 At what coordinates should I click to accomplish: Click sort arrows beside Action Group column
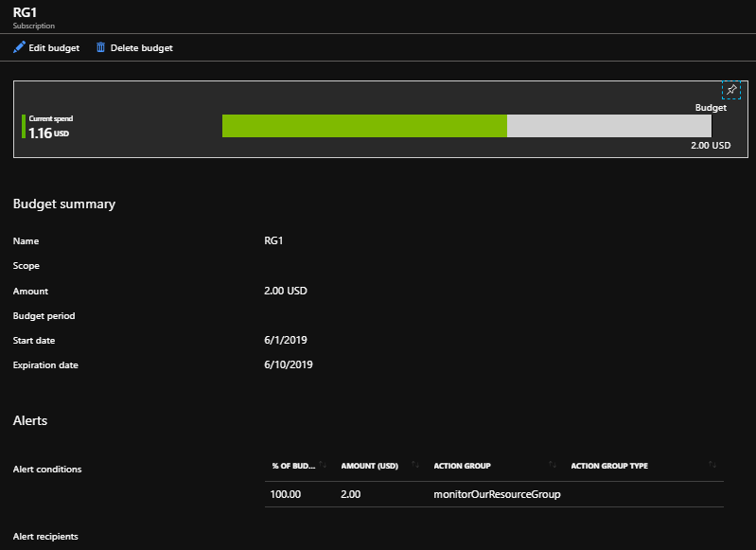pos(553,465)
